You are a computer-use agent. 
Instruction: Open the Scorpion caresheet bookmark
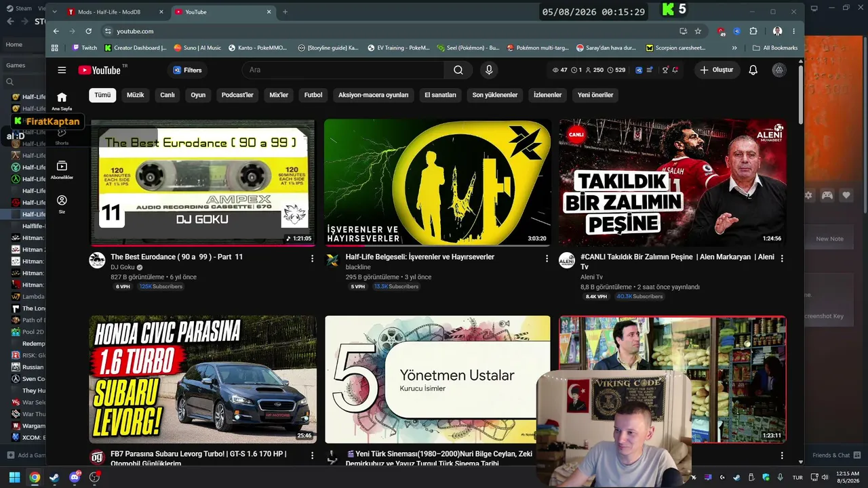point(675,48)
